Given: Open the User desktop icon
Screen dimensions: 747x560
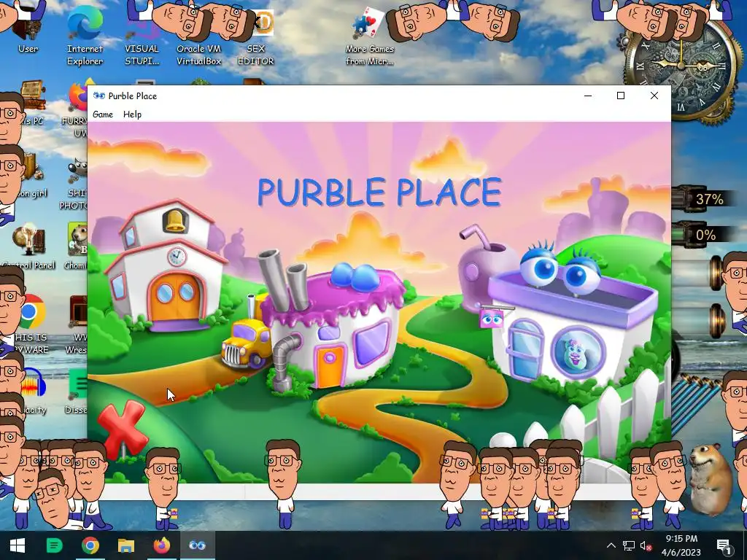Looking at the screenshot, I should click(28, 34).
